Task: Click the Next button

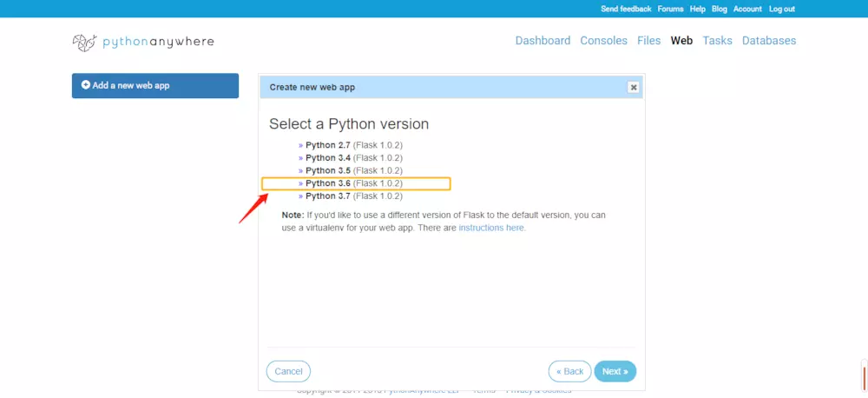Action: (x=615, y=371)
